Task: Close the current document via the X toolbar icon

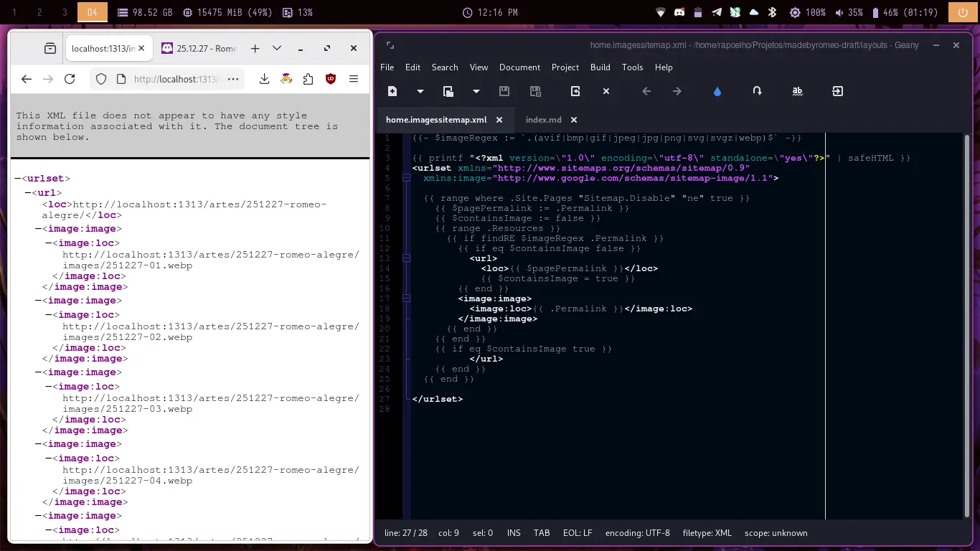Action: [606, 91]
